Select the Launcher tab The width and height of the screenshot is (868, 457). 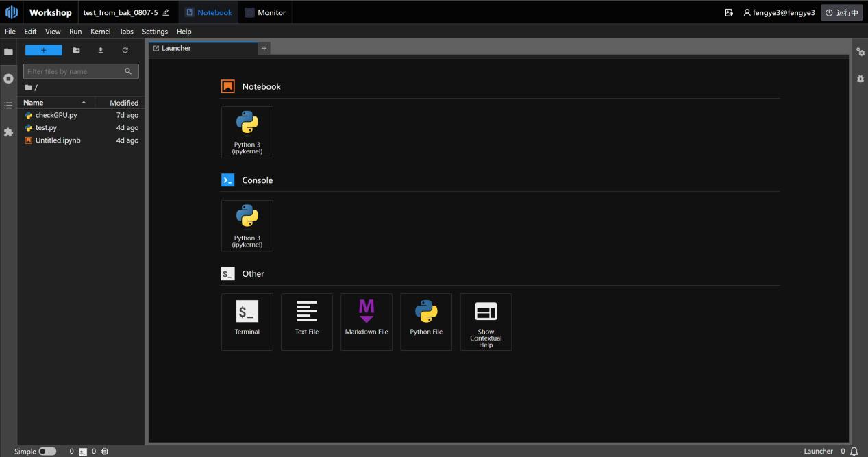coord(202,48)
